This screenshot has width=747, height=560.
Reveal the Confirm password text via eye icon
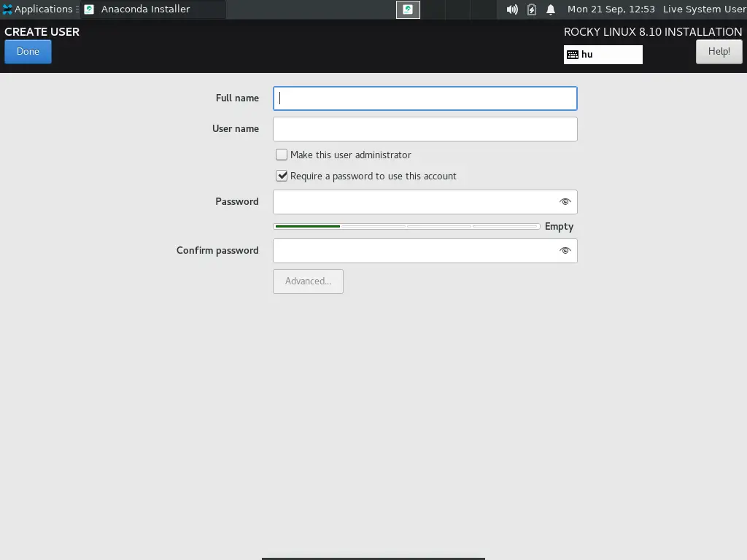[565, 251]
